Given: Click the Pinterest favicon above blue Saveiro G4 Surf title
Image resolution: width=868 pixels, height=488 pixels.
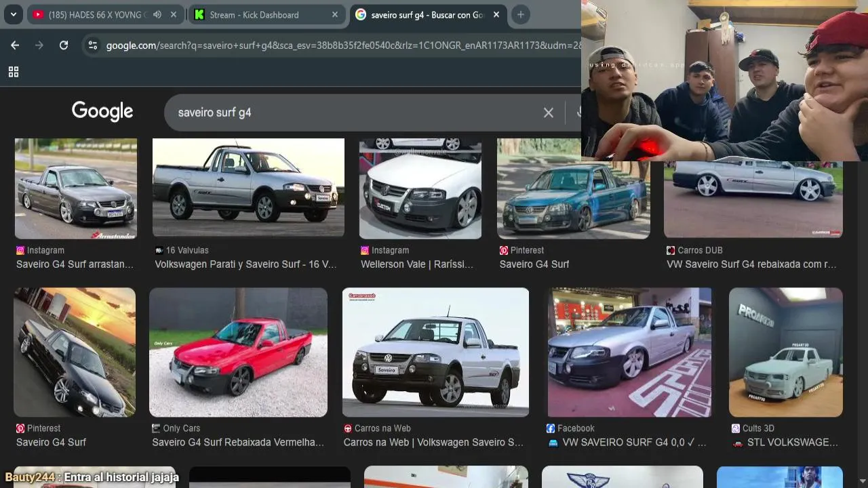Looking at the screenshot, I should click(504, 250).
